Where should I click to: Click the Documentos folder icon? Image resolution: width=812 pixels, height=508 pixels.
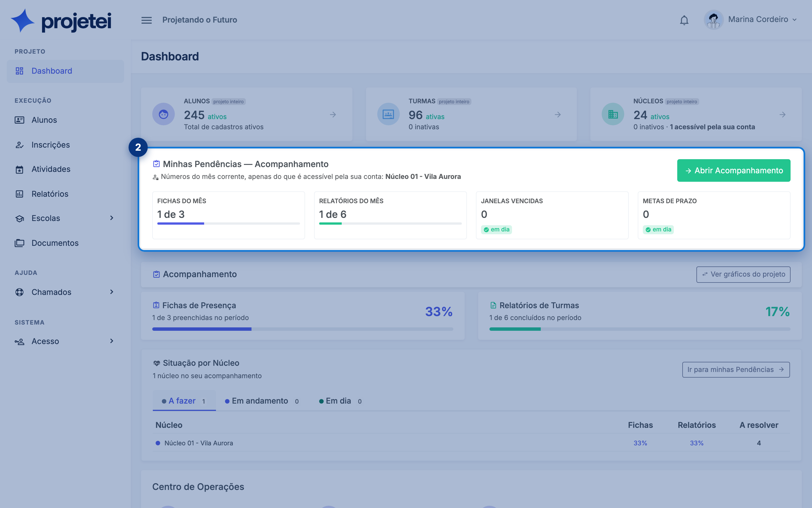coord(19,243)
